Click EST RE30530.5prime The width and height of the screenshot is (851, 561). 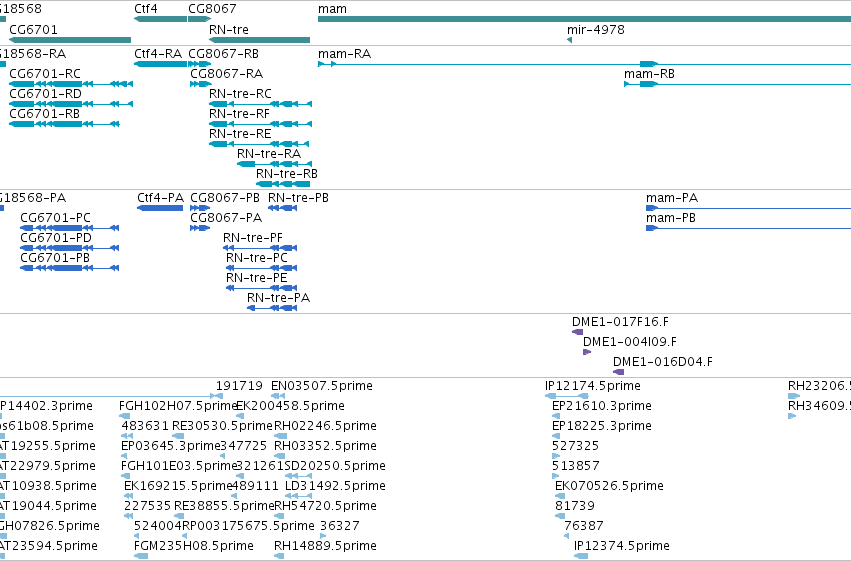pos(223,426)
